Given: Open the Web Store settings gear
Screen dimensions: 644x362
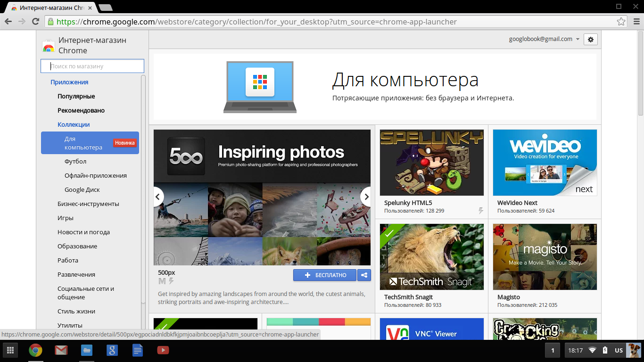Looking at the screenshot, I should [x=591, y=40].
